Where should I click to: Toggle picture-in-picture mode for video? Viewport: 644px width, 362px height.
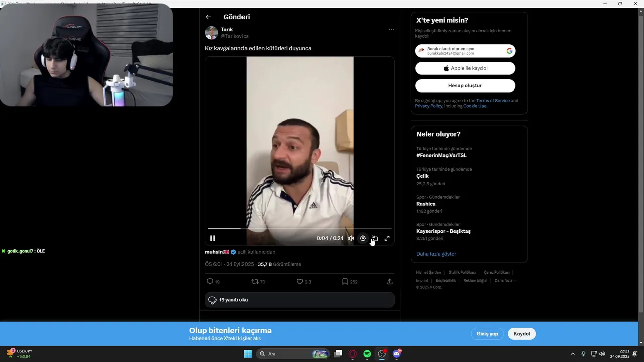pyautogui.click(x=375, y=238)
